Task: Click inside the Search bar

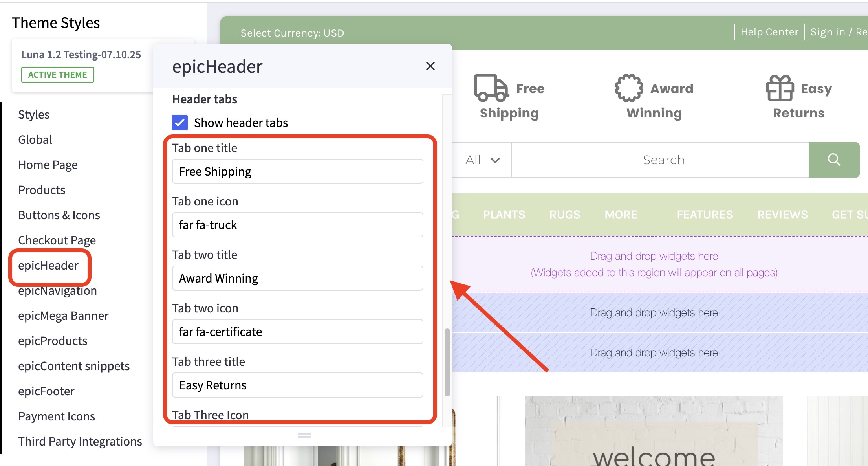Action: [x=663, y=160]
